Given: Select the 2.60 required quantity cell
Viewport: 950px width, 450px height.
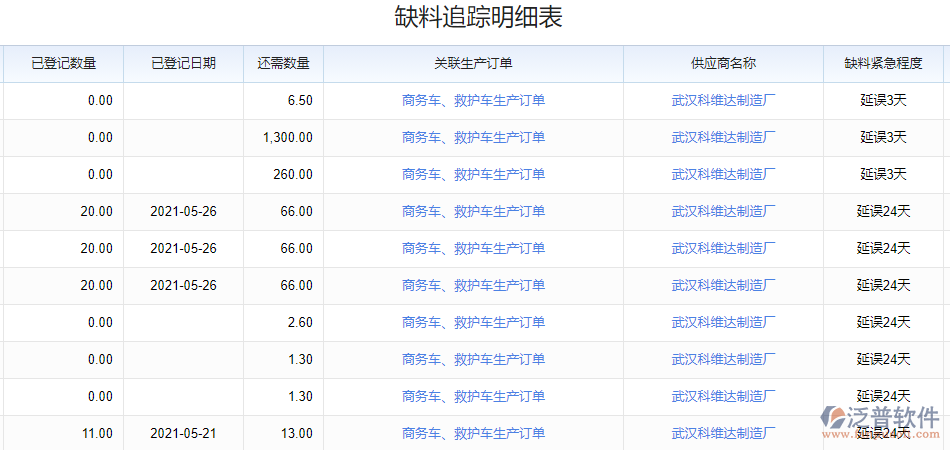Looking at the screenshot, I should point(299,322).
